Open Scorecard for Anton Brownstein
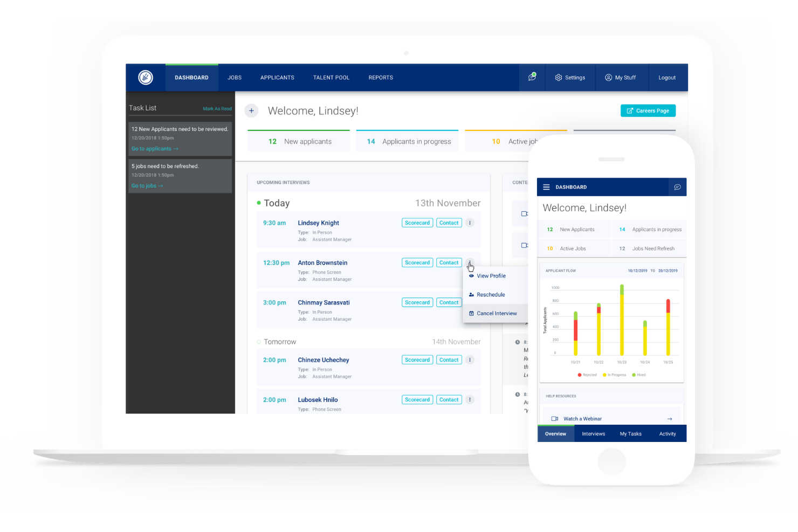 coord(417,262)
